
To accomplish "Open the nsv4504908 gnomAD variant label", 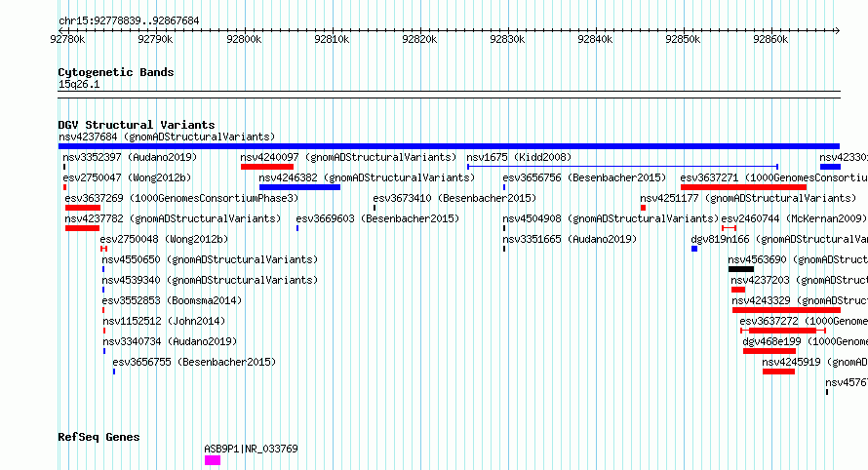I will (611, 218).
